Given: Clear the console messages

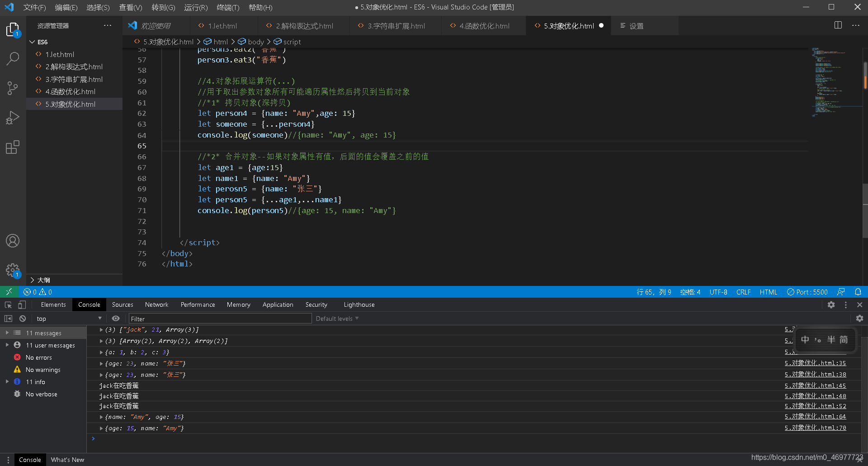Looking at the screenshot, I should point(23,319).
